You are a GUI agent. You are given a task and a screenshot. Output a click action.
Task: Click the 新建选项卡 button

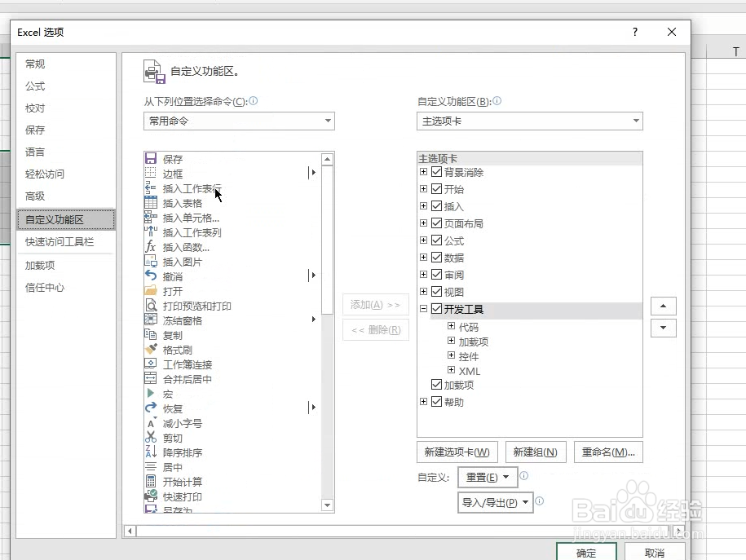coord(457,452)
